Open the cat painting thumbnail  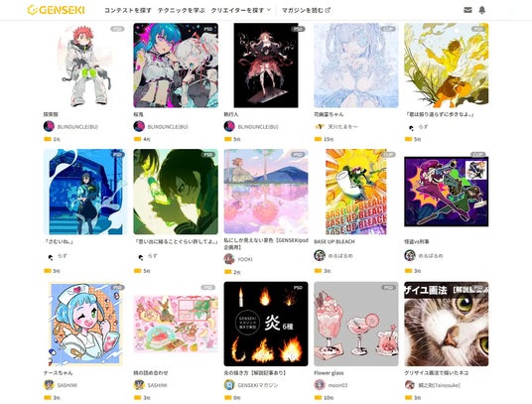pyautogui.click(x=447, y=324)
